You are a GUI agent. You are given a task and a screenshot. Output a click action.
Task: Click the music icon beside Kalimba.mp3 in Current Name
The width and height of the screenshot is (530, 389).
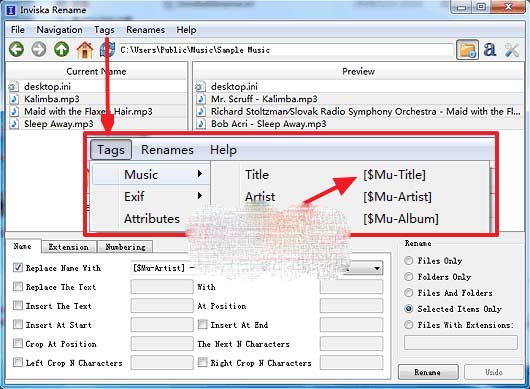[x=14, y=99]
